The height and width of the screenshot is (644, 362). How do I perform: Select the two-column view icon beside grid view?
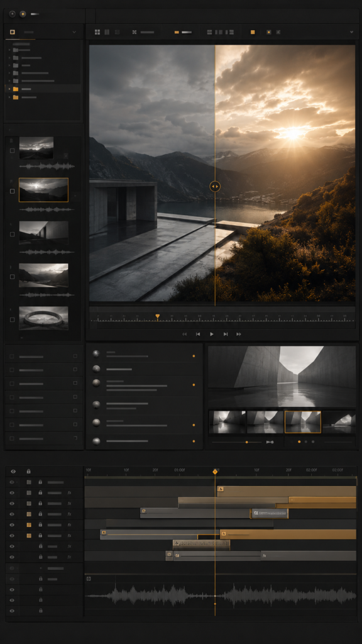(107, 32)
